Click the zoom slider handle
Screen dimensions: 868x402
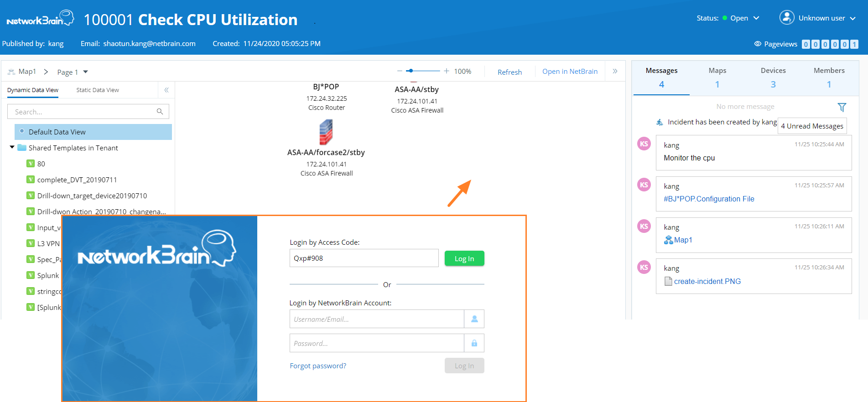click(x=411, y=71)
